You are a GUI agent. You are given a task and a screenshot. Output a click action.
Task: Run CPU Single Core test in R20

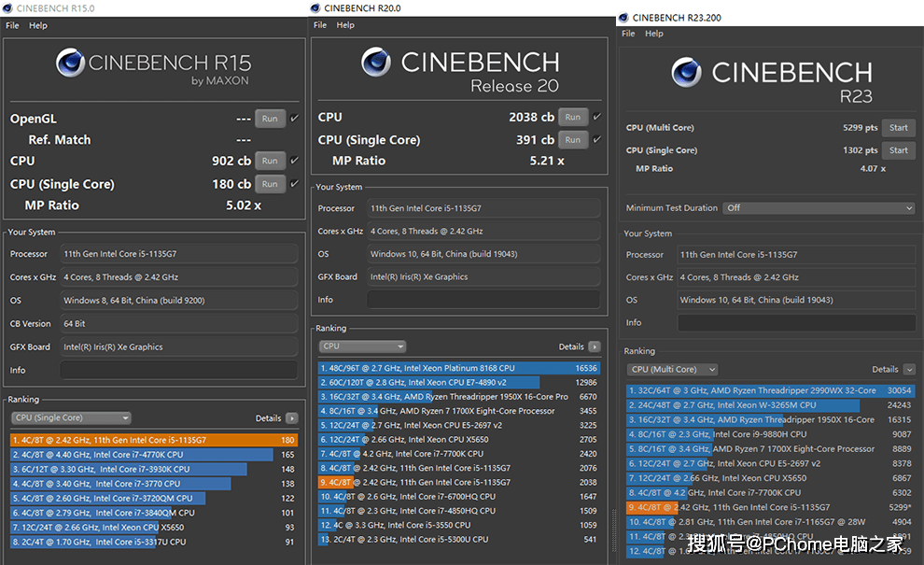click(x=573, y=140)
